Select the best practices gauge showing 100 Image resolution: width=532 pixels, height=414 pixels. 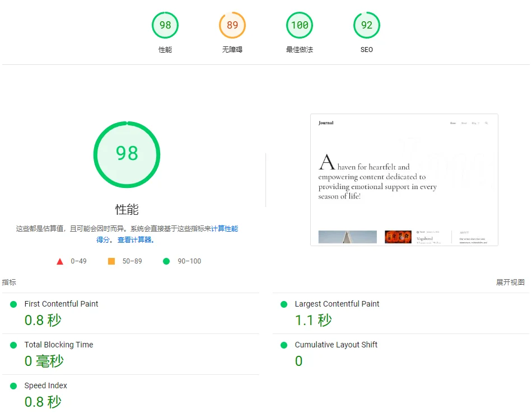pos(299,25)
